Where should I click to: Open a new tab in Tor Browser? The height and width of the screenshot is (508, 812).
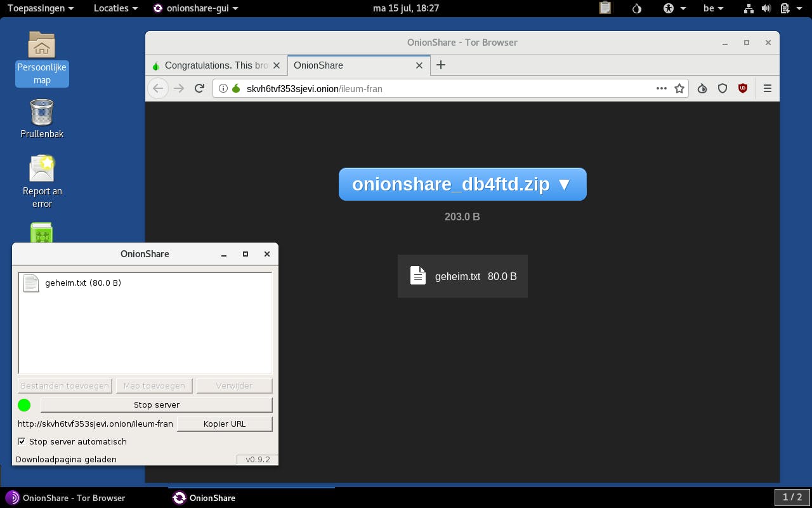441,65
